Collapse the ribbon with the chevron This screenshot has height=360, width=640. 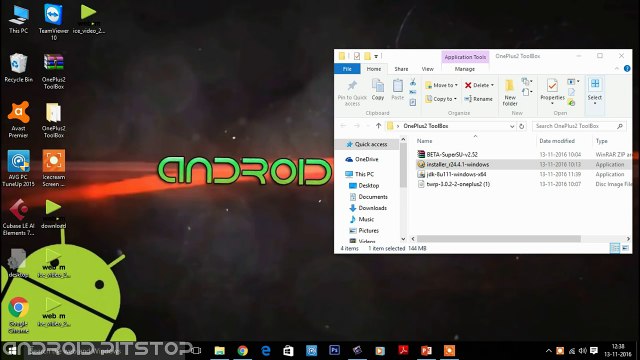coord(616,69)
